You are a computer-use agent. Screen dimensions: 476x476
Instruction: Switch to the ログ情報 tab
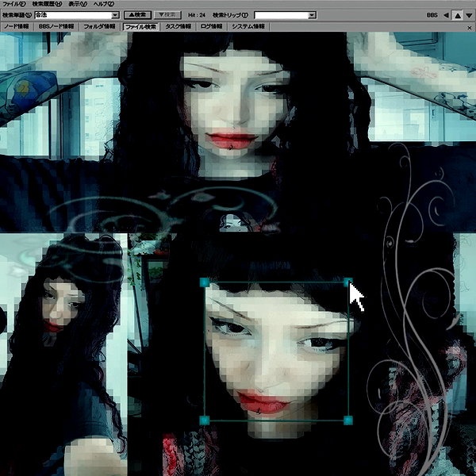tap(211, 27)
